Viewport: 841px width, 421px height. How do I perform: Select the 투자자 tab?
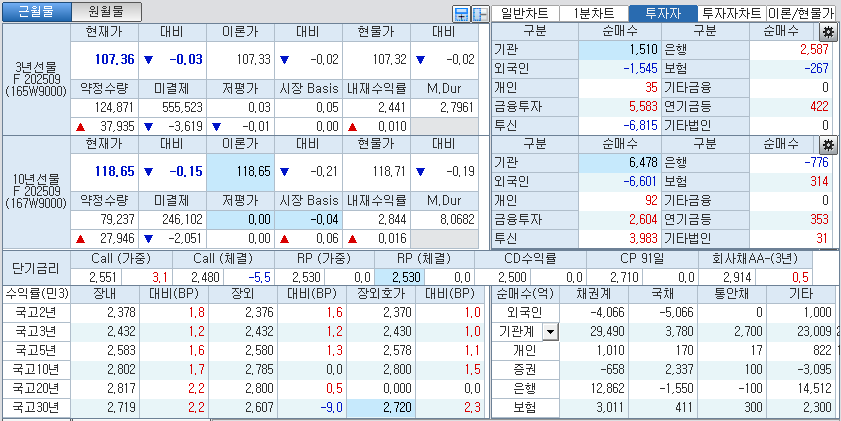pos(663,13)
